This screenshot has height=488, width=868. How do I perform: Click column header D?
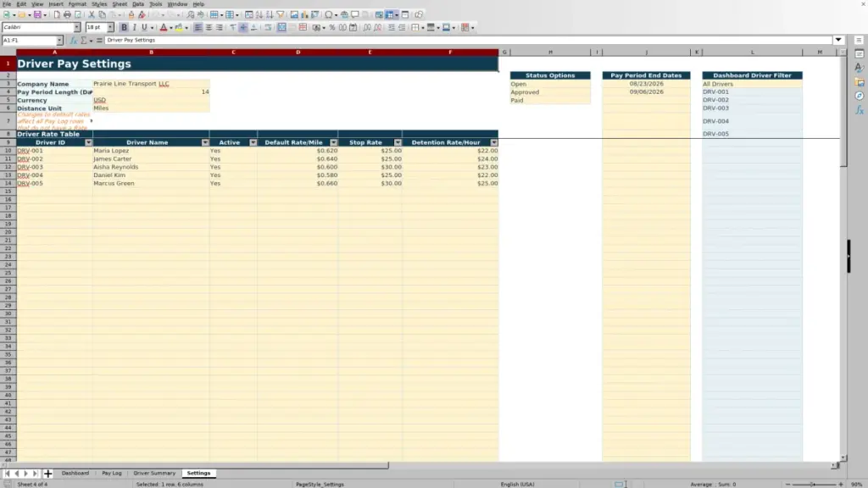(298, 52)
